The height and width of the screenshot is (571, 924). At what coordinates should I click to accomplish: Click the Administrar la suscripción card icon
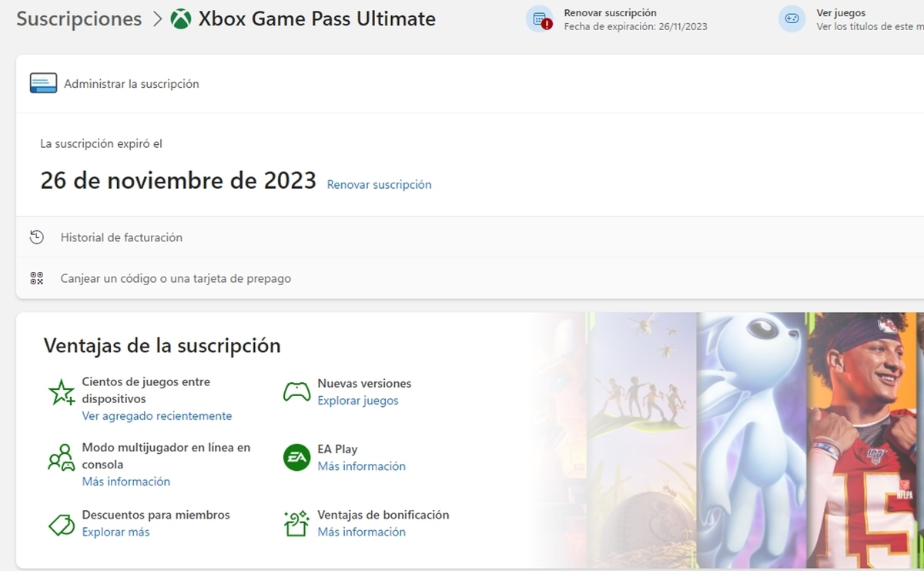(43, 83)
